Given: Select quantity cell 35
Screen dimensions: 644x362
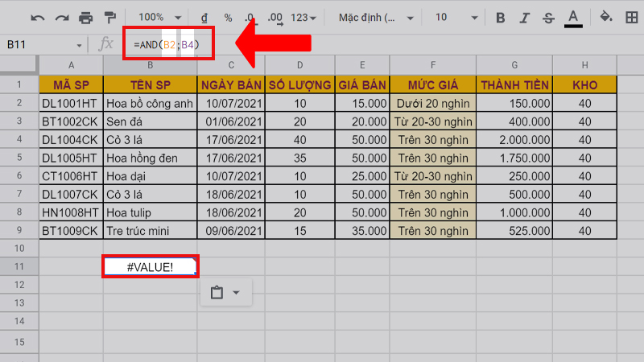Looking at the screenshot, I should [299, 158].
